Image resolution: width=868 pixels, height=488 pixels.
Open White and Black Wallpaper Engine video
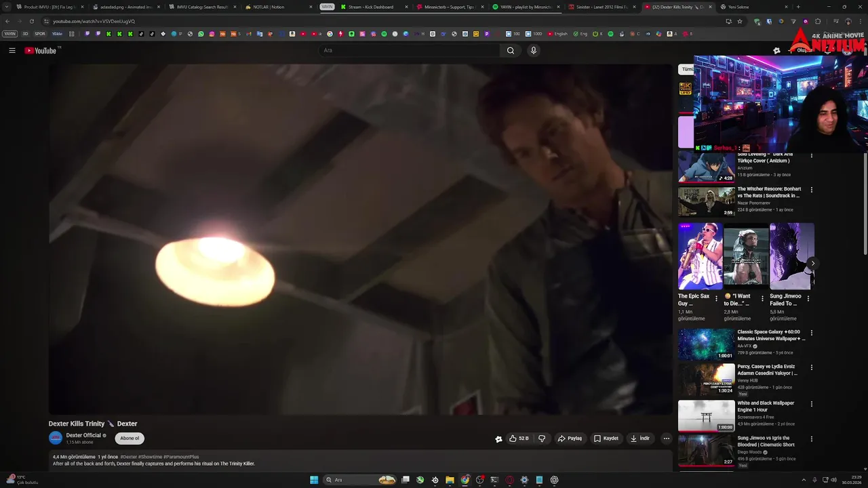(706, 415)
